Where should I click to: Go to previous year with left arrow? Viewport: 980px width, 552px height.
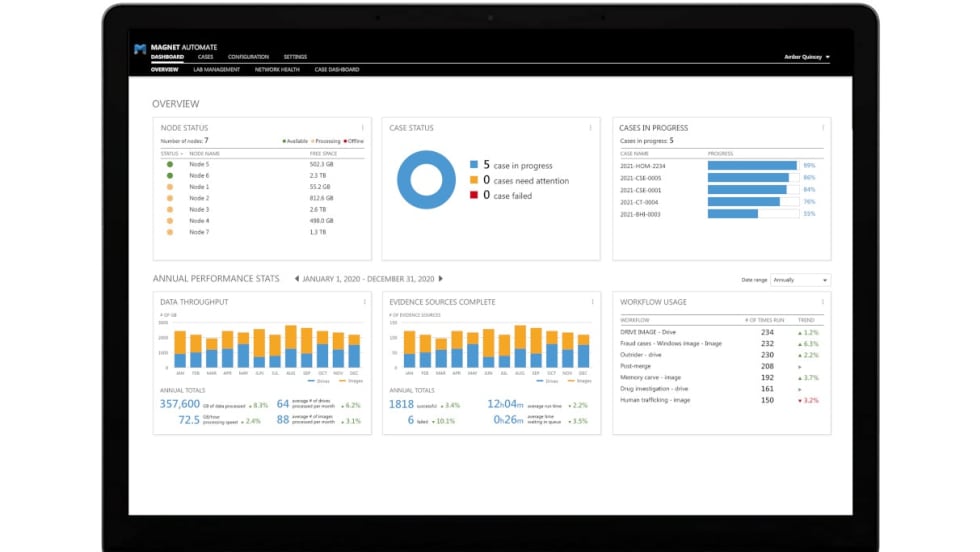pyautogui.click(x=296, y=279)
